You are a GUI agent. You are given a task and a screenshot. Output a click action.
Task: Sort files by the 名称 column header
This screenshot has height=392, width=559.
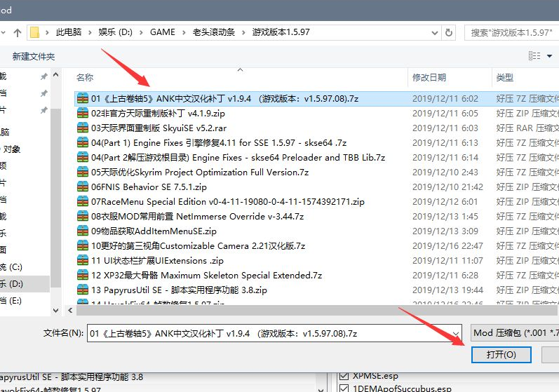[85, 77]
